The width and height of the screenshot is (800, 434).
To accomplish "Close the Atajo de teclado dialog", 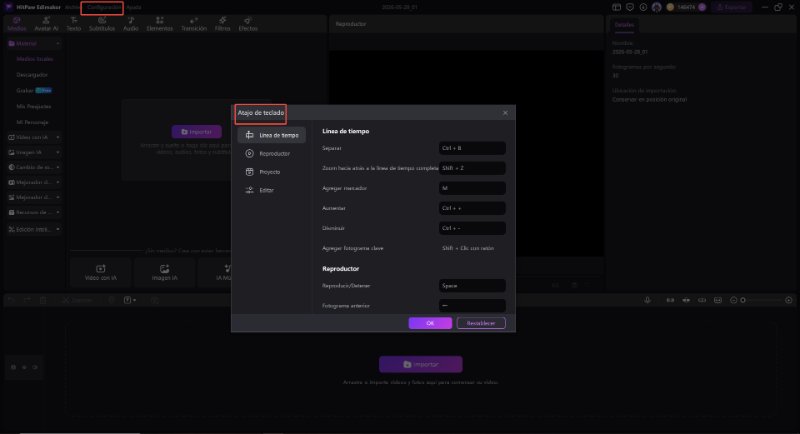I will point(505,113).
